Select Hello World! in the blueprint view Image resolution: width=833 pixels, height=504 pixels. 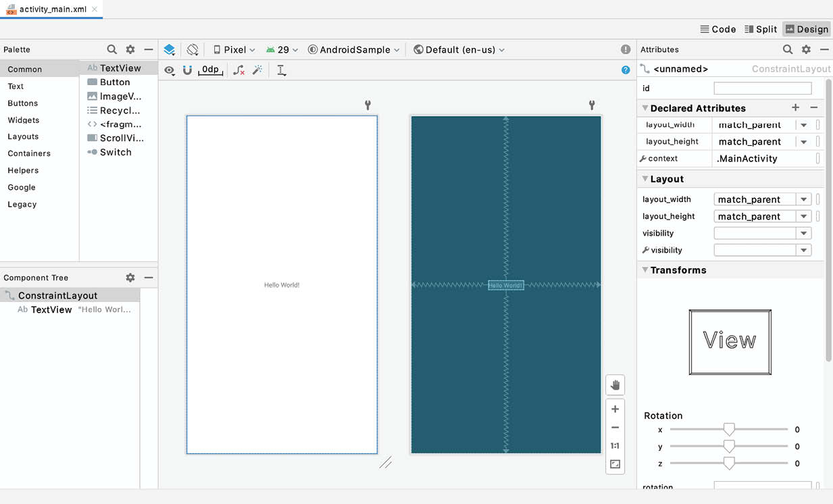[x=506, y=285]
